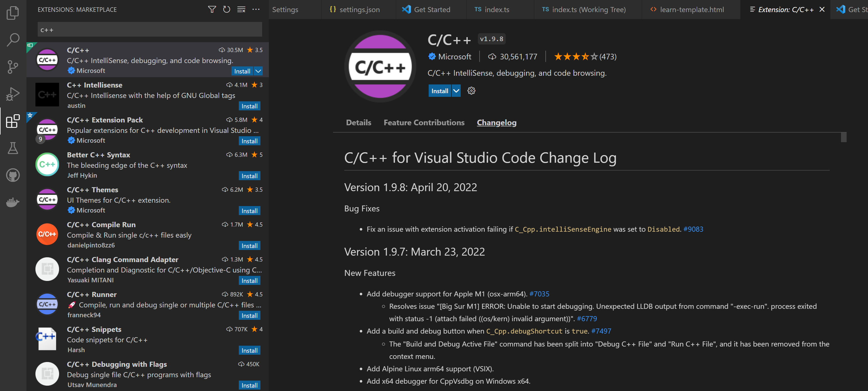Screen dimensions: 868x391
Task: Install the C/C++ Runner extension
Action: coord(249,316)
